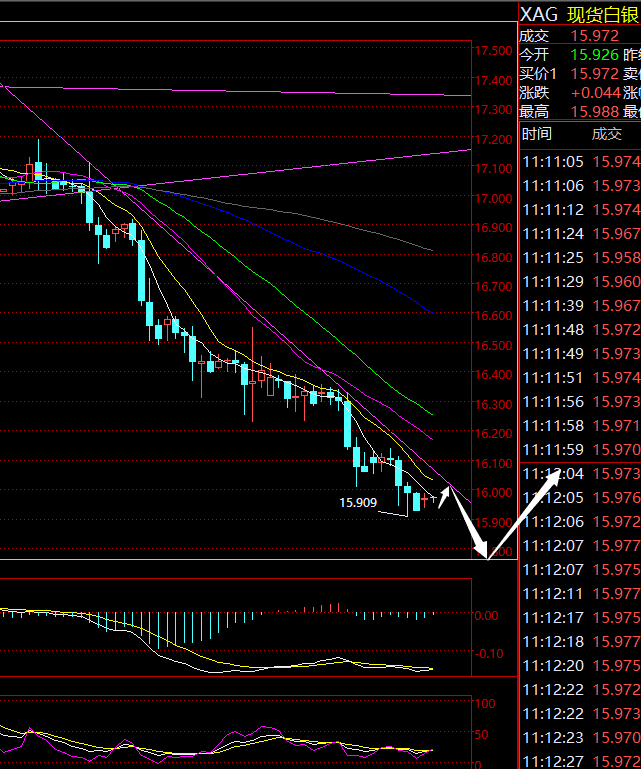Click the 16.700 price axis label
This screenshot has width=641, height=769.
[493, 286]
